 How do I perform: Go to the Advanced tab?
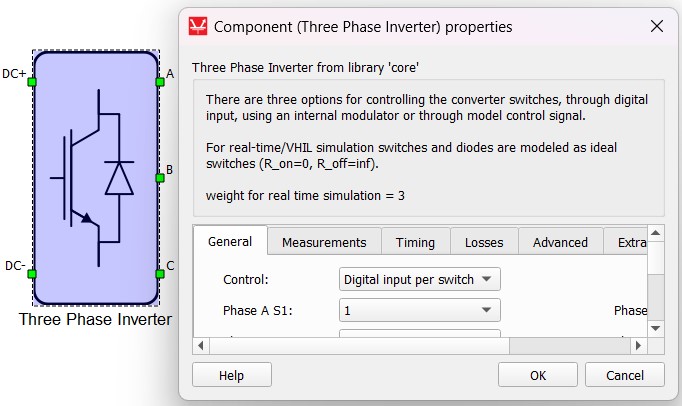point(560,242)
